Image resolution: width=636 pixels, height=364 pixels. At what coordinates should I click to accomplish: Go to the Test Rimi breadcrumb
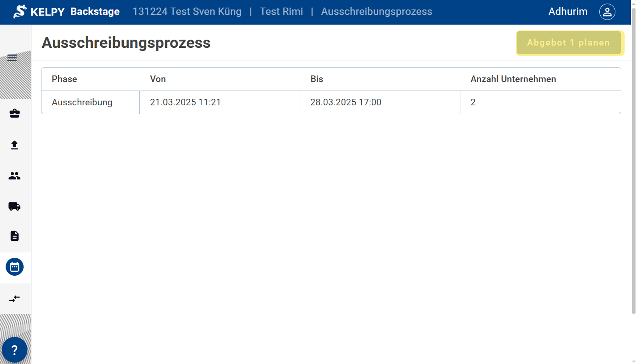coord(281,12)
